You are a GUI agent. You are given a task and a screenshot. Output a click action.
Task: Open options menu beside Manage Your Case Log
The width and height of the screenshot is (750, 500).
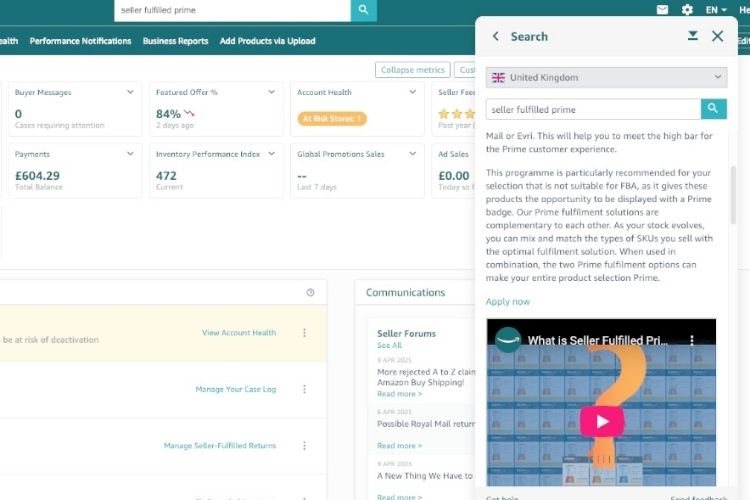click(x=304, y=389)
